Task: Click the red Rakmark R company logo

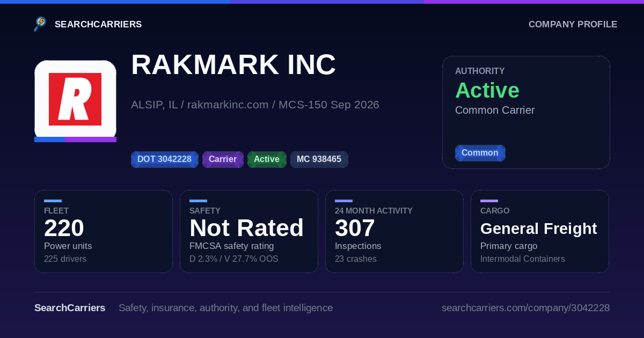Action: [75, 99]
